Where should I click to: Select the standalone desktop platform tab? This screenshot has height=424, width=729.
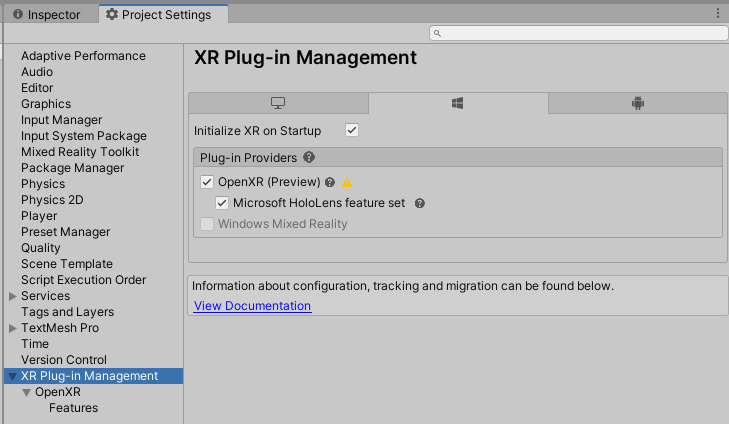point(278,103)
